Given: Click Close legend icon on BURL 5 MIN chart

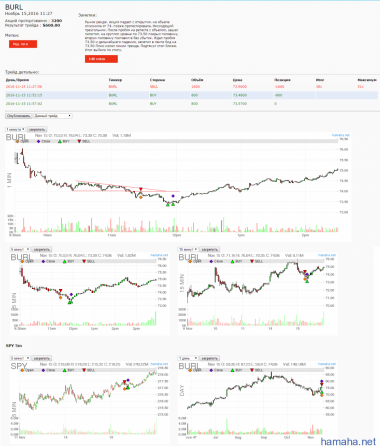Looking at the screenshot, I should click(43, 261).
